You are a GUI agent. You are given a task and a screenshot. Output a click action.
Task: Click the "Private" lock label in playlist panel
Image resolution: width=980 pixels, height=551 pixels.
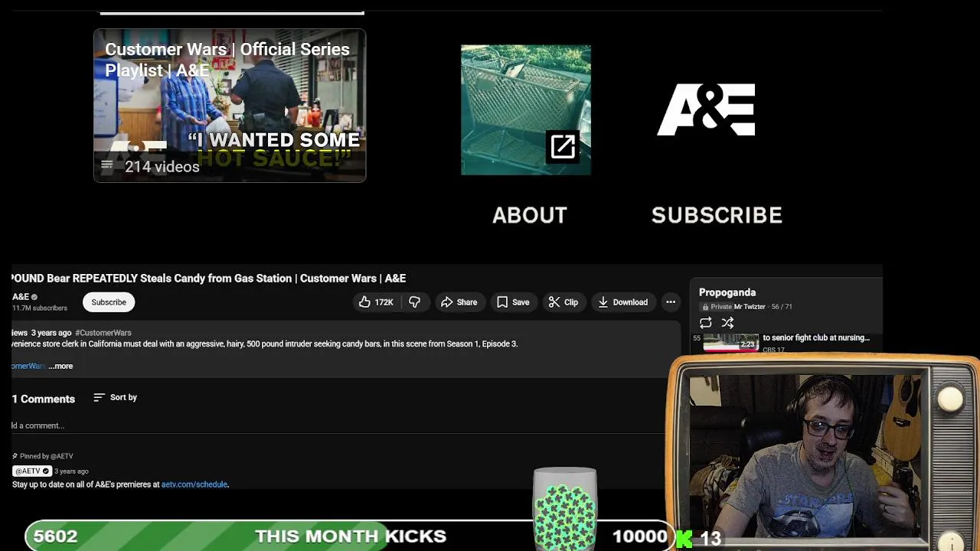(x=717, y=307)
